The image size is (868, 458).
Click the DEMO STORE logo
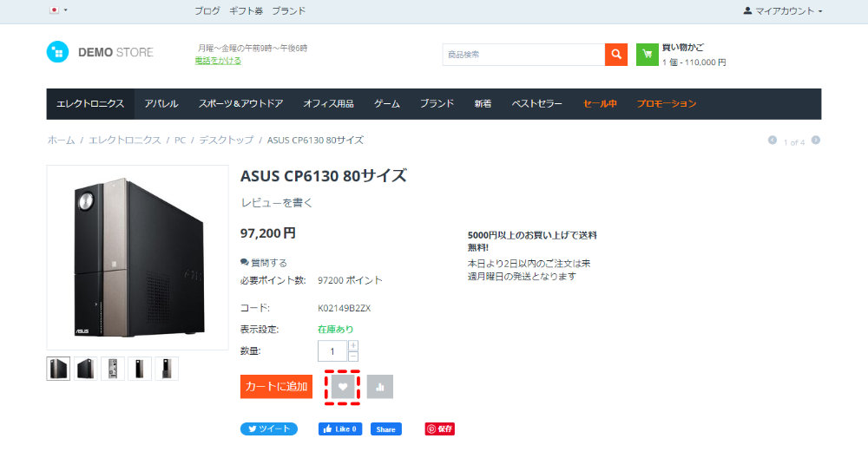(x=100, y=52)
